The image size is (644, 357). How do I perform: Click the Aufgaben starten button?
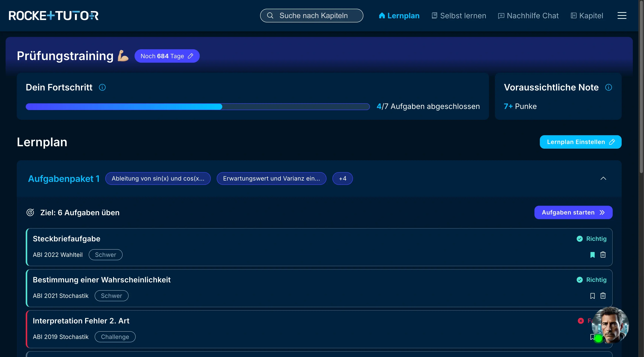[x=573, y=212]
